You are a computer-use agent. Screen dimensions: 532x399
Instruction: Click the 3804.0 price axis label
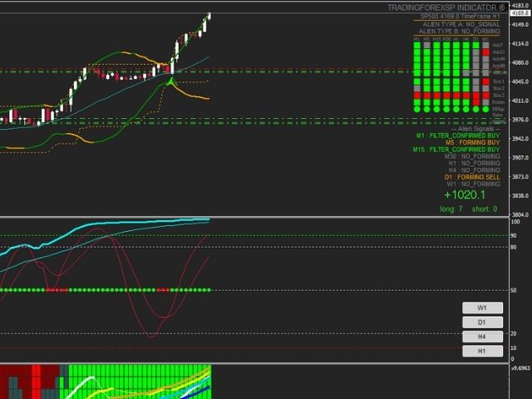tap(520, 214)
